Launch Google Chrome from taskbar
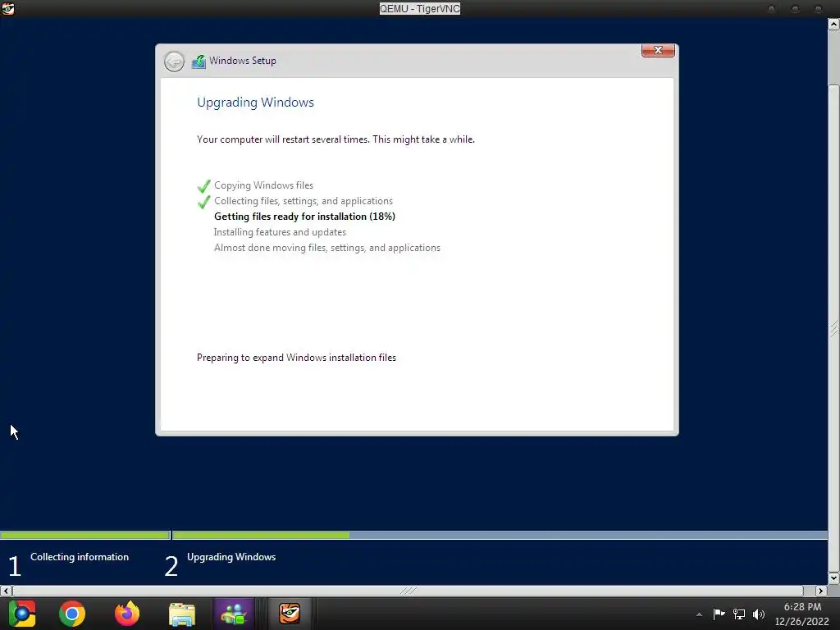840x630 pixels. pyautogui.click(x=72, y=614)
